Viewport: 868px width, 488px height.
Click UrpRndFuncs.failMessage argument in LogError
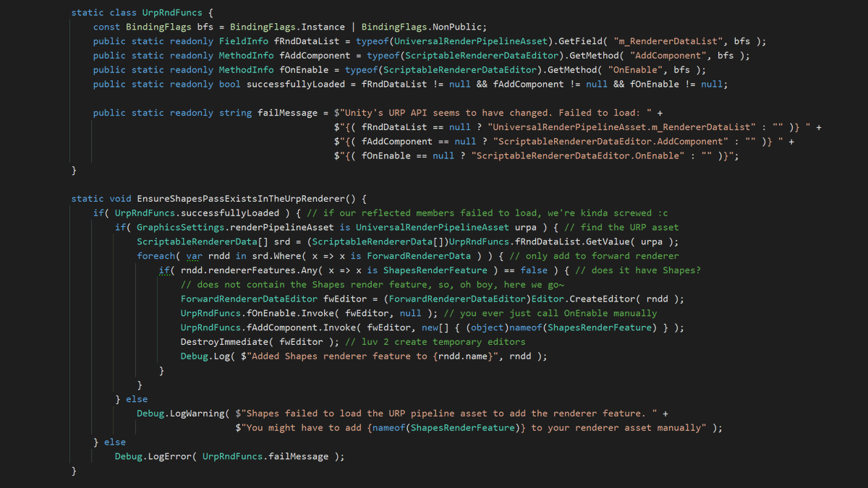pos(265,457)
